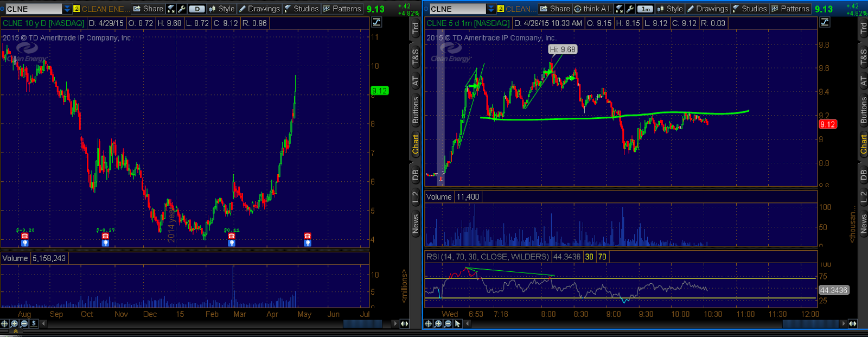Click dollar sign icon below left chart
This screenshot has height=337, width=868.
click(x=34, y=323)
